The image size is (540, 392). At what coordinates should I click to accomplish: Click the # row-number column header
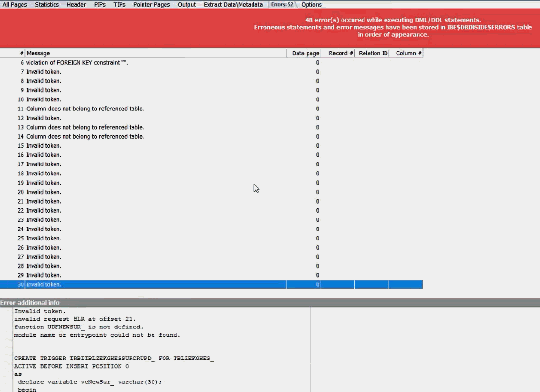(13, 53)
